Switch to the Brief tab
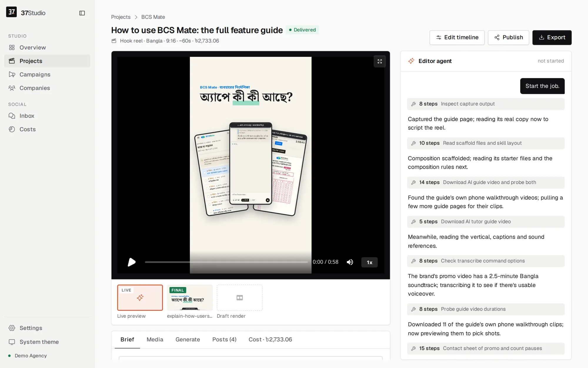Screen dimensions: 588x368 (x=127, y=339)
